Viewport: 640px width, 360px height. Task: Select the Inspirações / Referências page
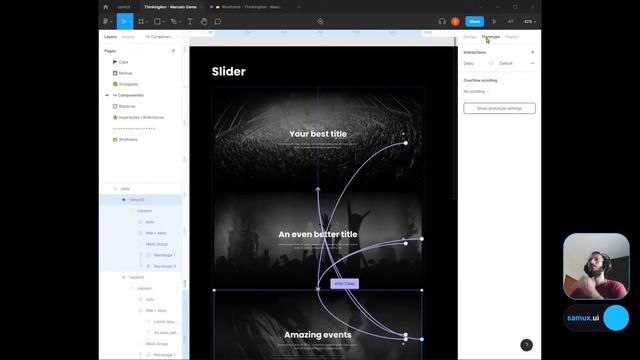click(x=140, y=118)
